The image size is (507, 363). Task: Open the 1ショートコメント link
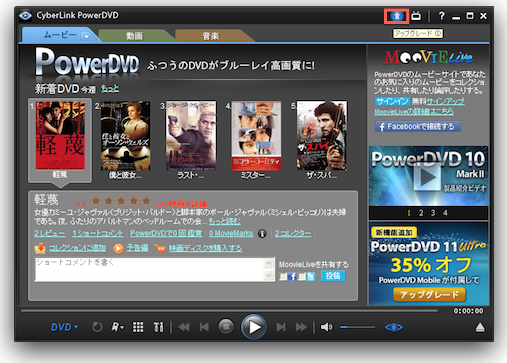point(98,233)
